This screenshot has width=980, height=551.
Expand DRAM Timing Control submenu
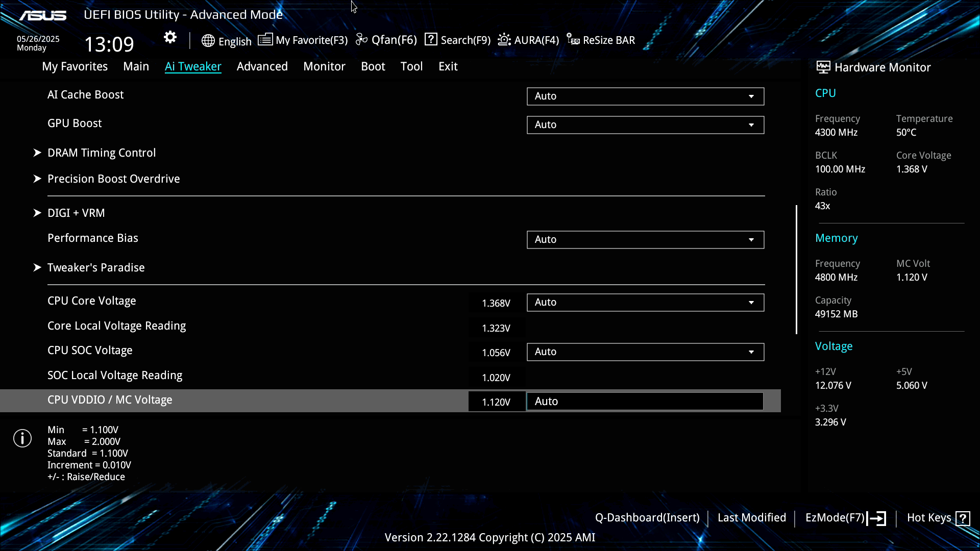[102, 153]
